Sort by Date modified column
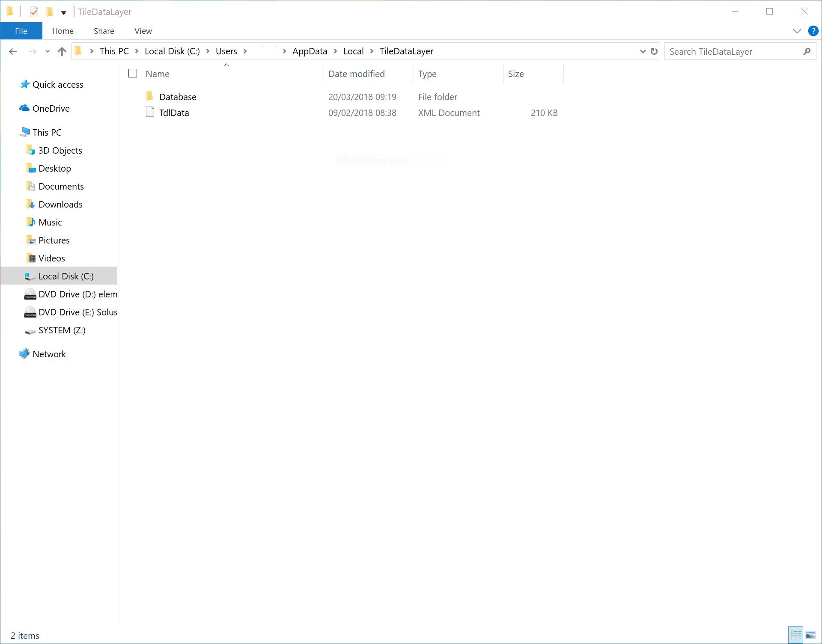The height and width of the screenshot is (644, 822). (x=356, y=74)
